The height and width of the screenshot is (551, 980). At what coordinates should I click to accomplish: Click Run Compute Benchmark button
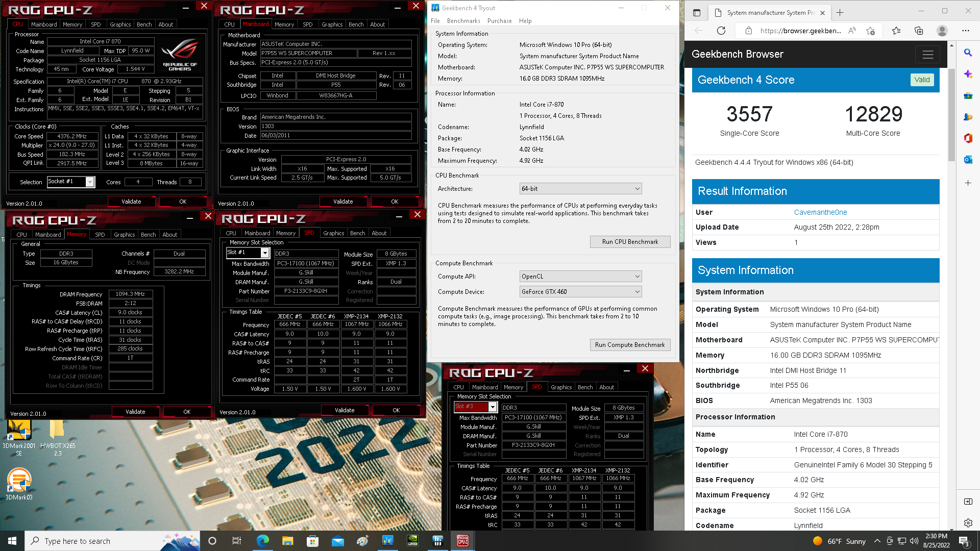pyautogui.click(x=630, y=345)
